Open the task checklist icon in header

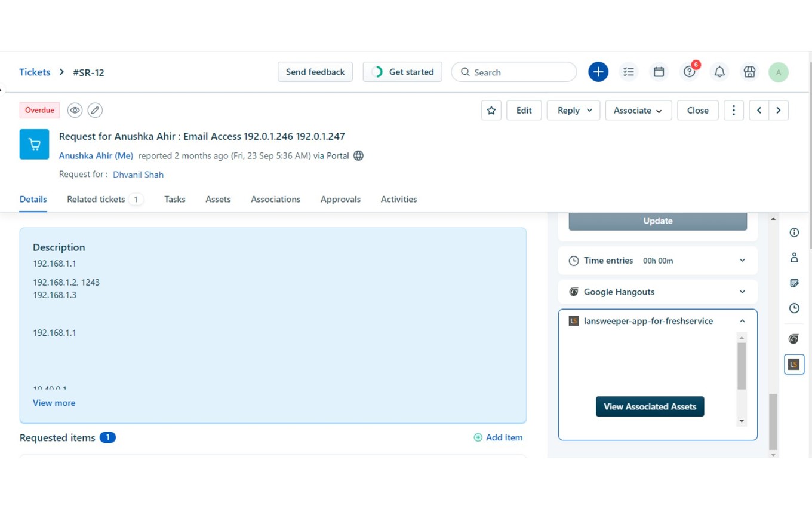(x=628, y=72)
